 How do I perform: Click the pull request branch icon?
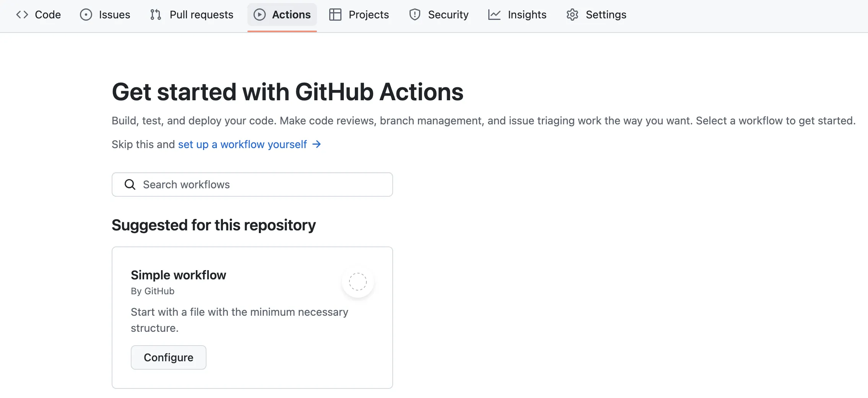(155, 15)
